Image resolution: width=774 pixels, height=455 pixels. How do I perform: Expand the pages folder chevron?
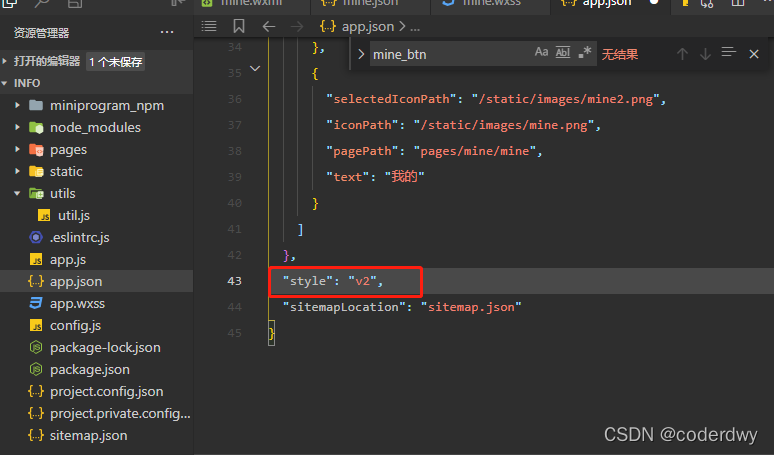pos(17,149)
